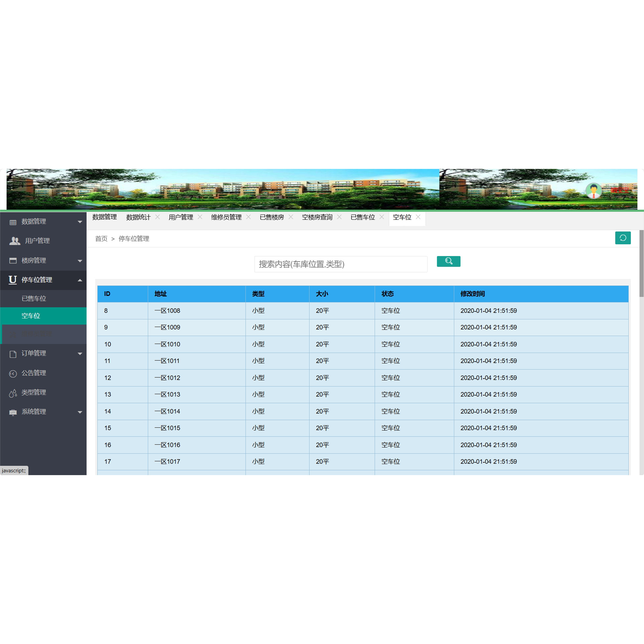The image size is (644, 644).
Task: Expand the 楼房管理 dropdown arrow
Action: [80, 261]
